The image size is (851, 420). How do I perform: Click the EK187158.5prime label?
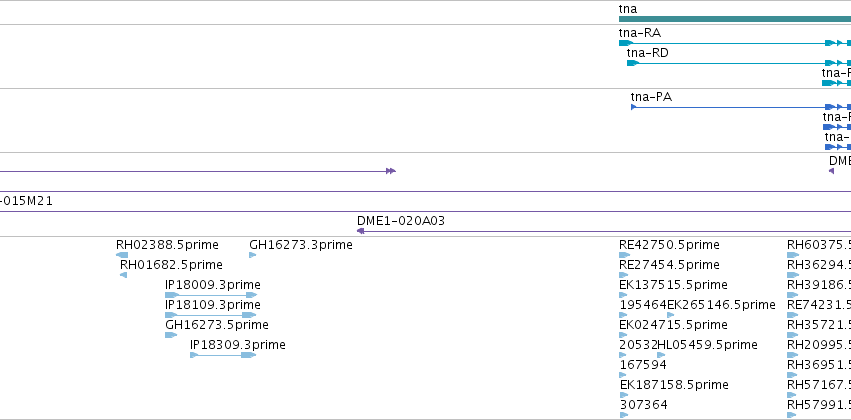(674, 385)
